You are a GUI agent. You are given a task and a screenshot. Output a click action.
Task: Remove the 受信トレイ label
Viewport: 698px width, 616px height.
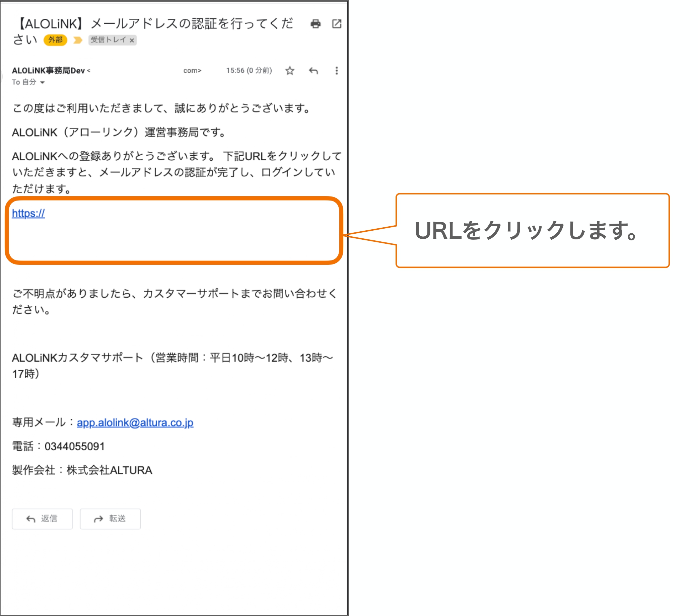pyautogui.click(x=132, y=40)
